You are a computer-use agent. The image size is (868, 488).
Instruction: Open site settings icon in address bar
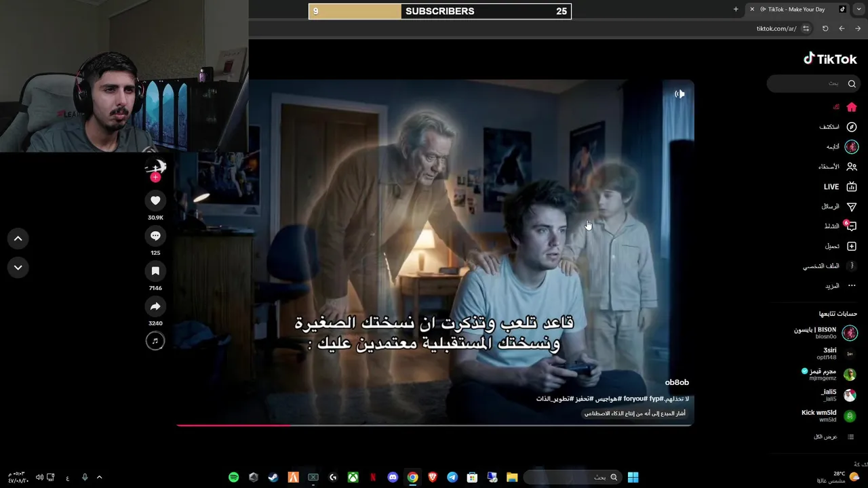[x=806, y=28]
